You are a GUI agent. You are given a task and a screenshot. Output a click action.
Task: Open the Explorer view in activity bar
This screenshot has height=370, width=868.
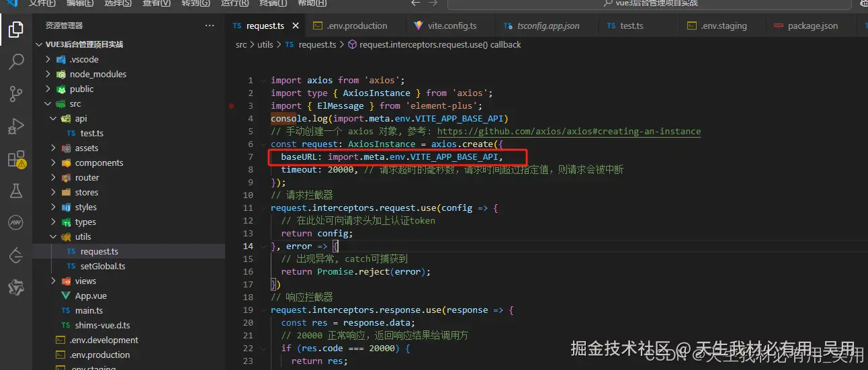click(15, 30)
